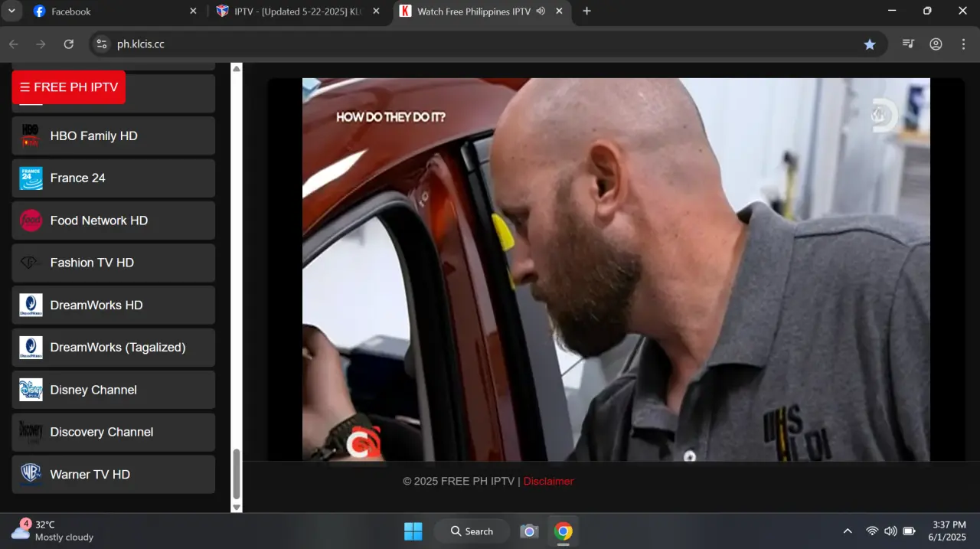
Task: Open the Windows Start menu
Action: (413, 531)
